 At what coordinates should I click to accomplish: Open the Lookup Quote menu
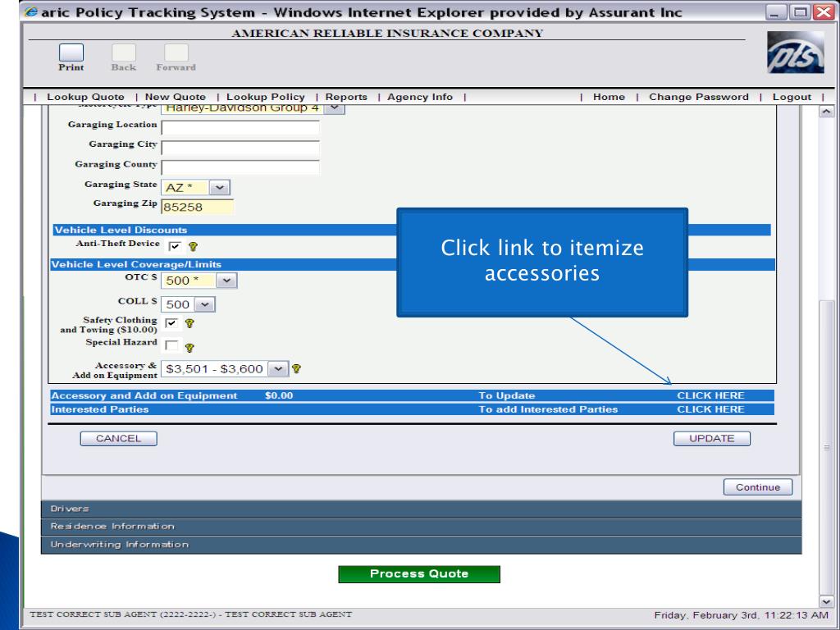(85, 97)
